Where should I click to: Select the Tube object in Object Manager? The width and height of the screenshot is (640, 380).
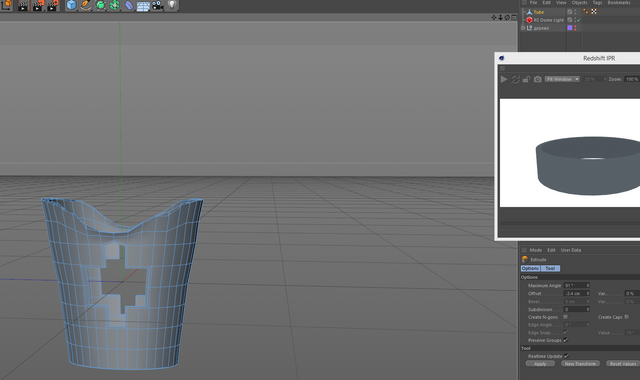click(539, 12)
